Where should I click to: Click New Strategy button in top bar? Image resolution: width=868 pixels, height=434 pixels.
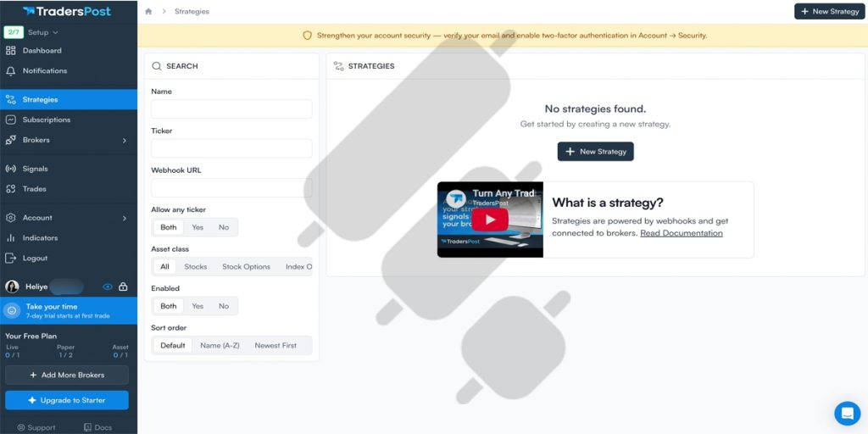(829, 11)
